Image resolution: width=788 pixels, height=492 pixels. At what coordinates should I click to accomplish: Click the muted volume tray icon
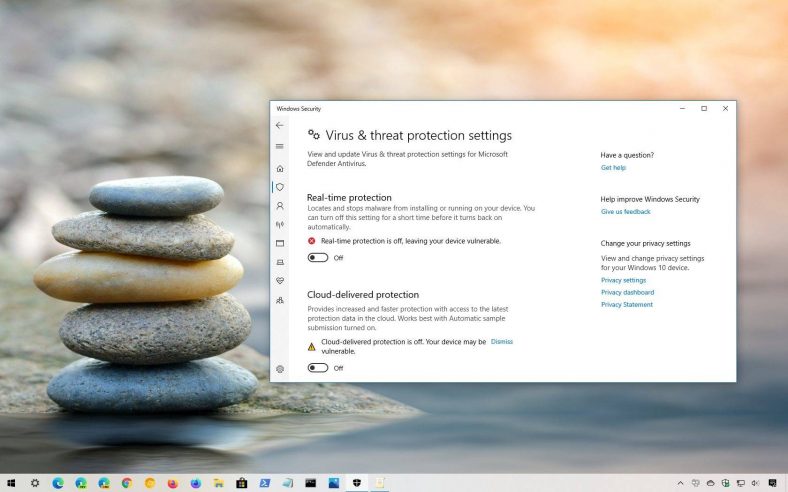tap(754, 483)
